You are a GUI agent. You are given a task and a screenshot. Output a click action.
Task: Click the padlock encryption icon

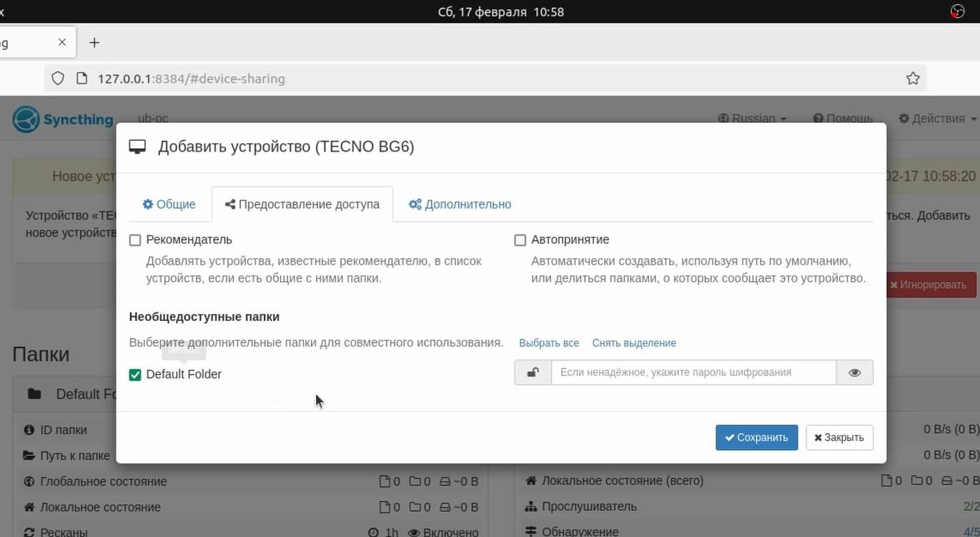coord(533,373)
